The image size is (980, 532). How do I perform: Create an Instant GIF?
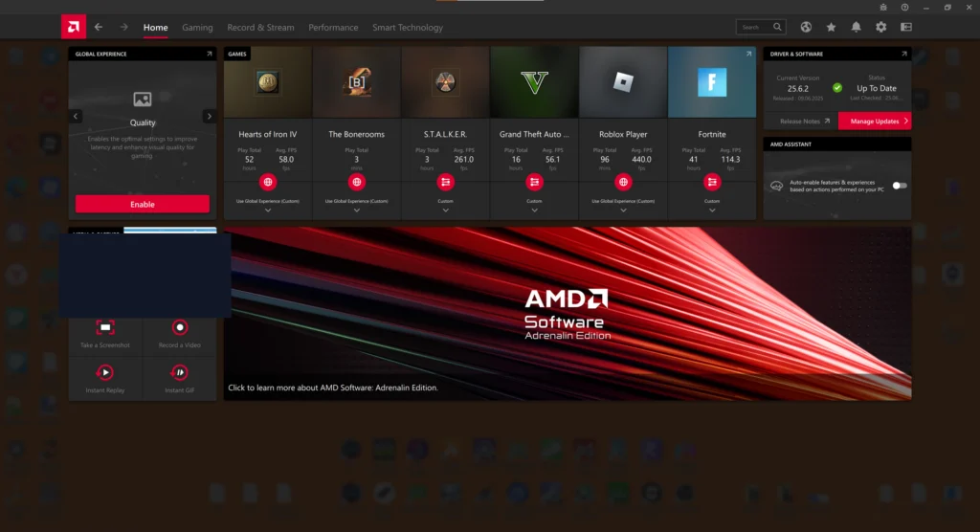(179, 379)
